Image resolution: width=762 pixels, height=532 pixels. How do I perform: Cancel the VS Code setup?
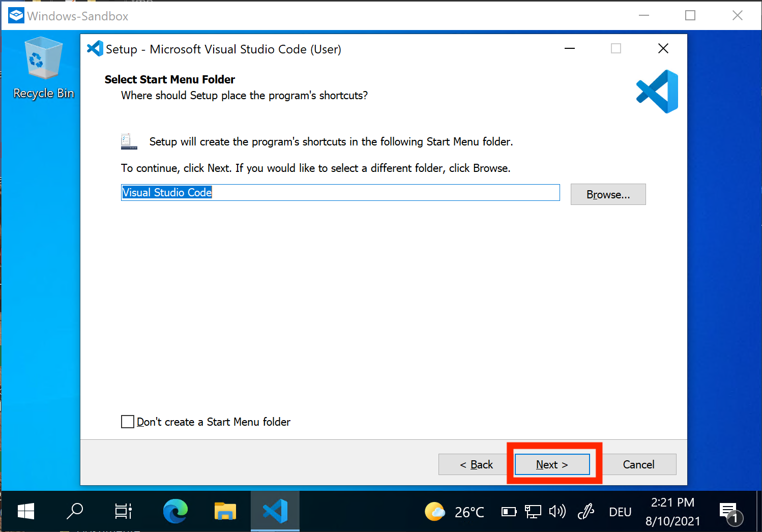[639, 464]
